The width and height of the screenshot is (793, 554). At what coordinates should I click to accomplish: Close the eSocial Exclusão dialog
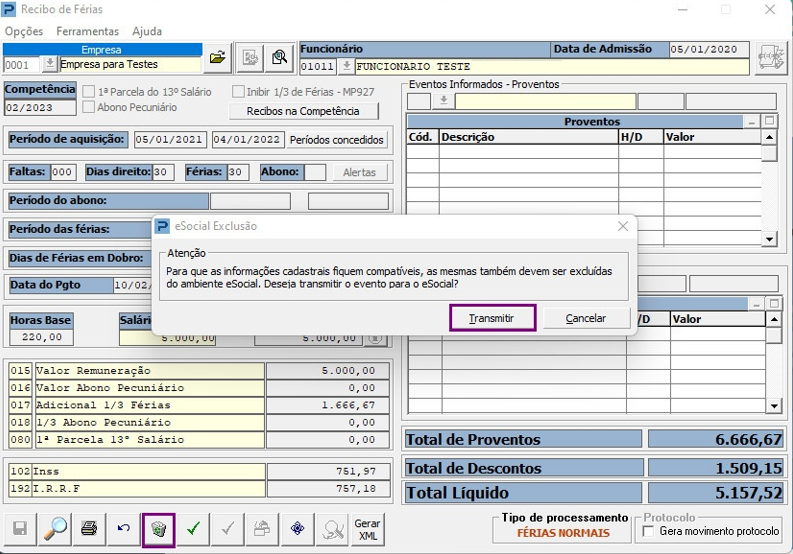623,226
